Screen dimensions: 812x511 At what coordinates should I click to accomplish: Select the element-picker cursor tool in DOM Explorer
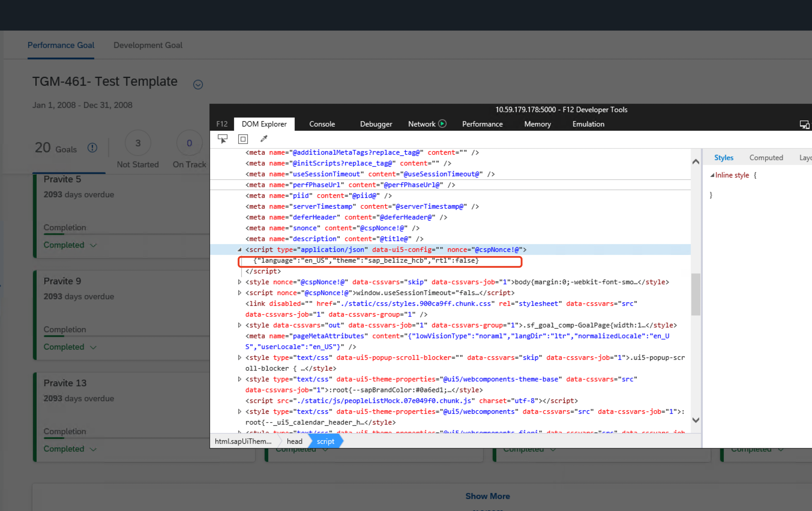(223, 139)
